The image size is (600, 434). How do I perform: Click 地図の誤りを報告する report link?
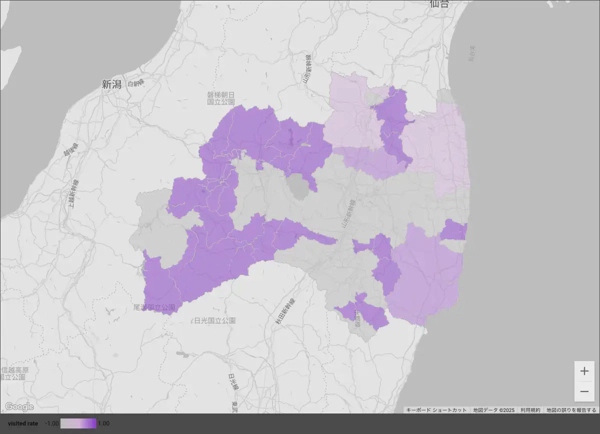point(571,410)
